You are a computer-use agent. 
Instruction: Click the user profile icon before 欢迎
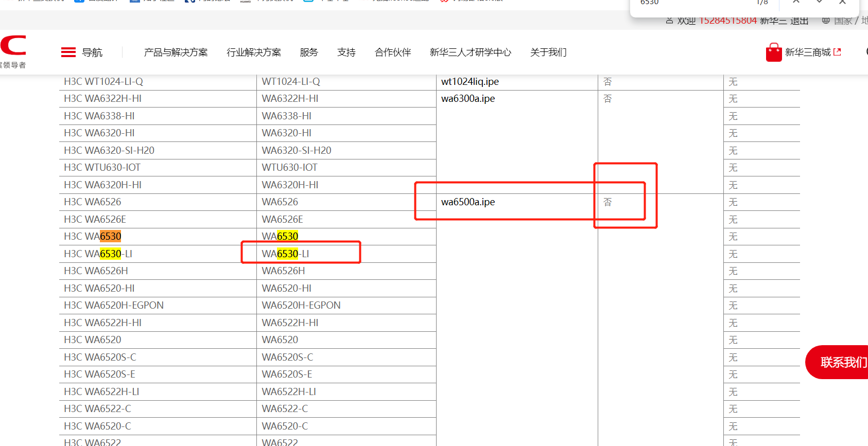[x=669, y=21]
